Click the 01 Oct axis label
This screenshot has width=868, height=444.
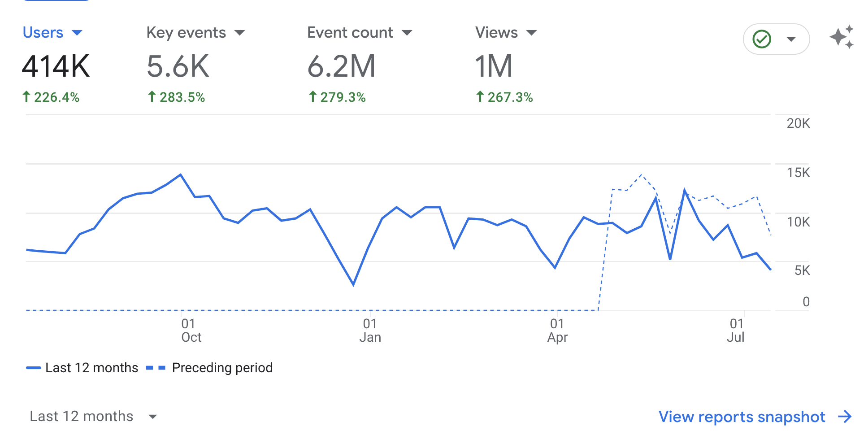[x=191, y=331]
